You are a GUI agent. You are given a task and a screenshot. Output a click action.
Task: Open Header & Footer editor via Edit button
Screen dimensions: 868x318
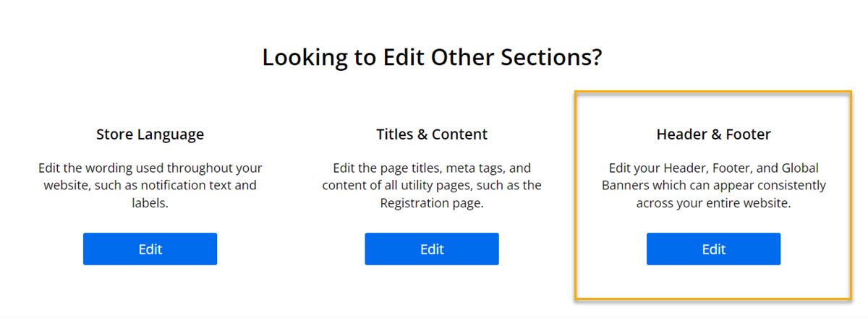tap(713, 249)
